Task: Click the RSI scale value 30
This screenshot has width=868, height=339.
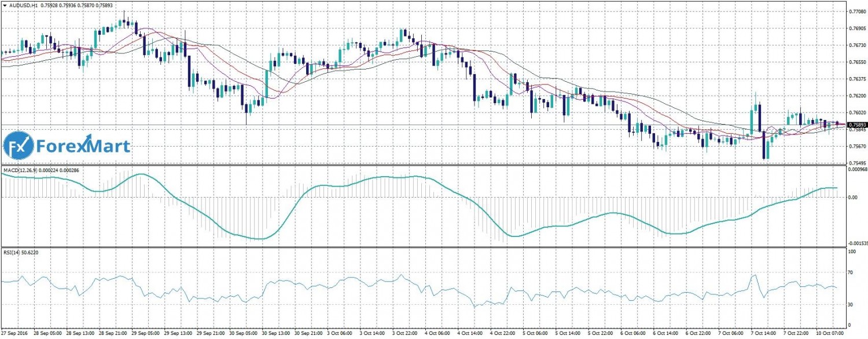Action: 850,304
